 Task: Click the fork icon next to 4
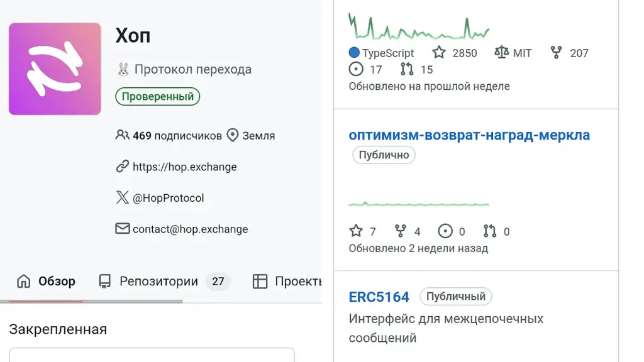click(x=401, y=231)
